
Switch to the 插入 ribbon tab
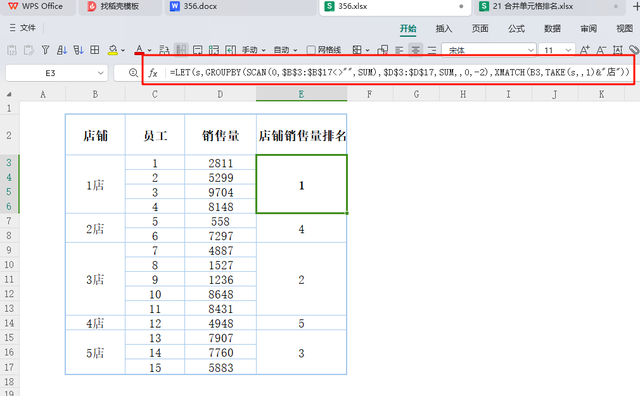point(444,28)
